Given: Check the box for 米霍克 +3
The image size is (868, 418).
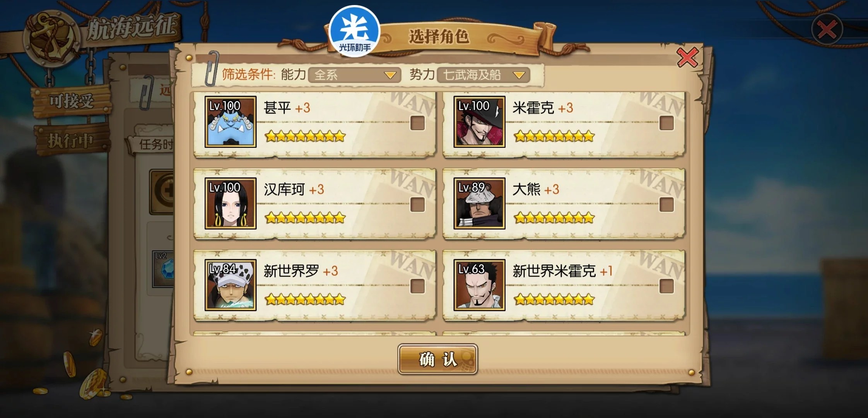Looking at the screenshot, I should (666, 123).
